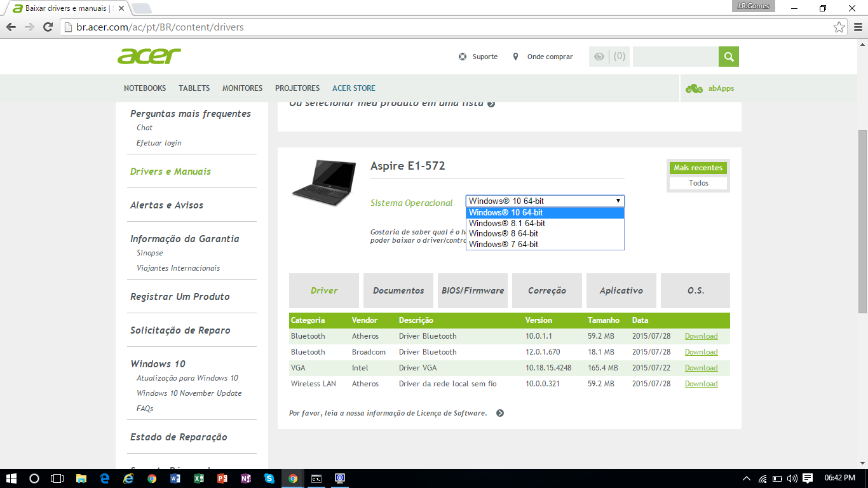
Task: Click the Acer logo
Action: [x=149, y=56]
